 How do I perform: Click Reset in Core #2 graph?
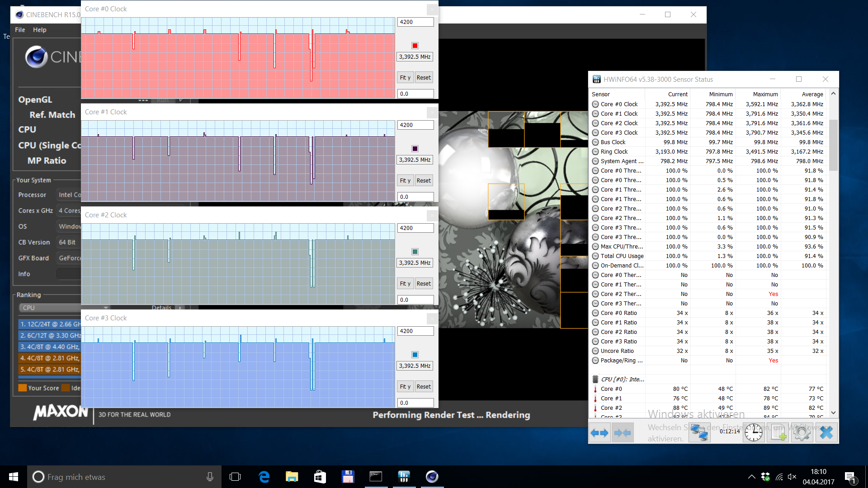(424, 284)
